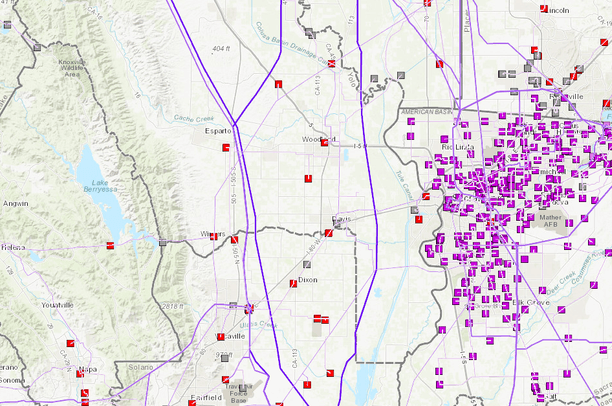Click the red marker next to Lincoln

(x=544, y=9)
